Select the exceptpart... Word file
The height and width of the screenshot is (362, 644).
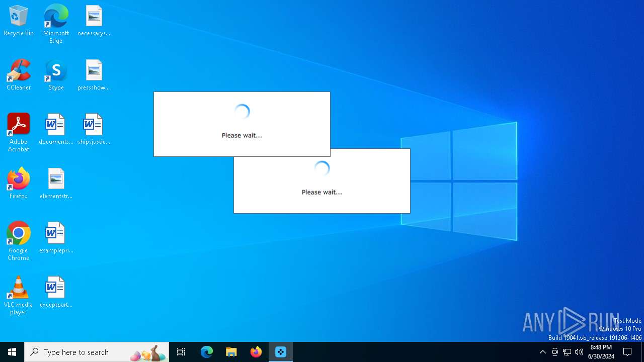click(x=56, y=292)
